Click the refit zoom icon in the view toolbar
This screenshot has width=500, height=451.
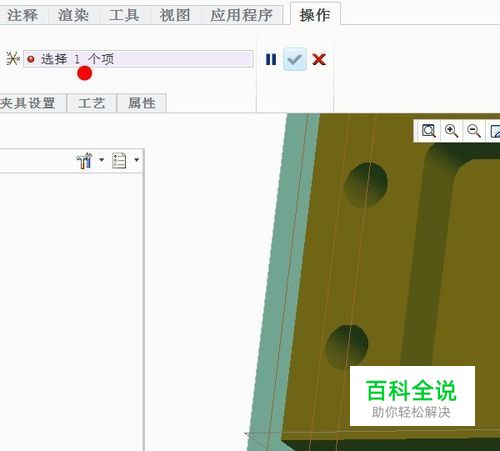click(x=429, y=131)
